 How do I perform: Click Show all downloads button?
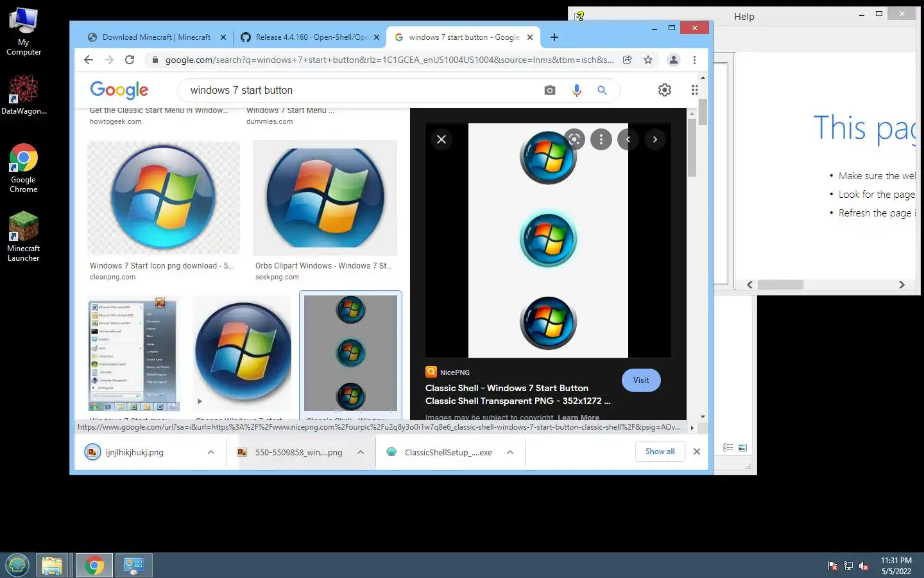660,451
